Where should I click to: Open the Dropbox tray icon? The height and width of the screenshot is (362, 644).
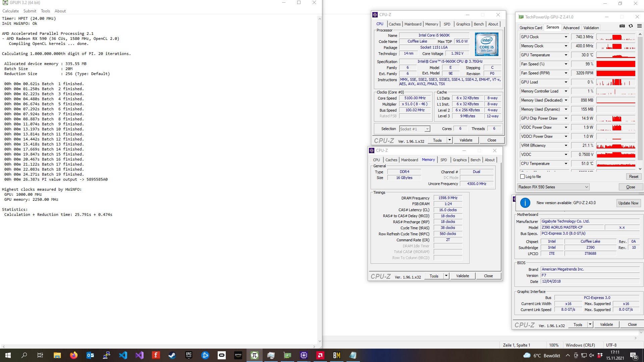point(600,355)
